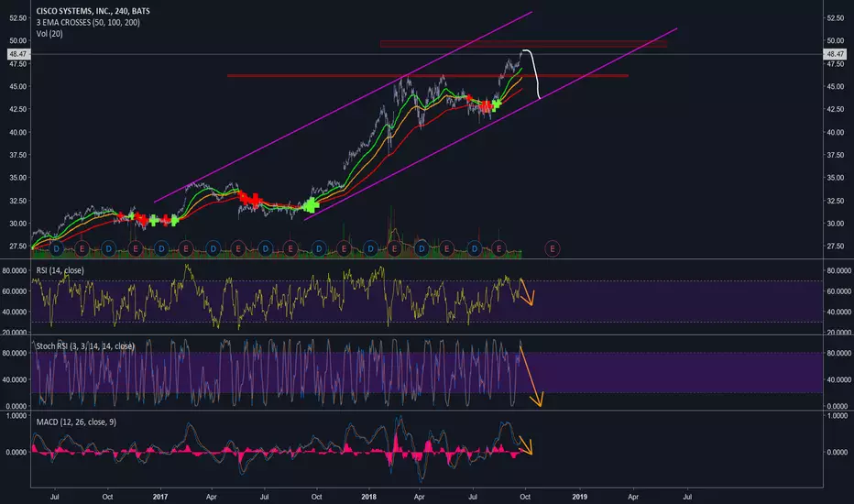Select the earnings E marker of February 2017
The width and height of the screenshot is (854, 504).
tap(186, 249)
